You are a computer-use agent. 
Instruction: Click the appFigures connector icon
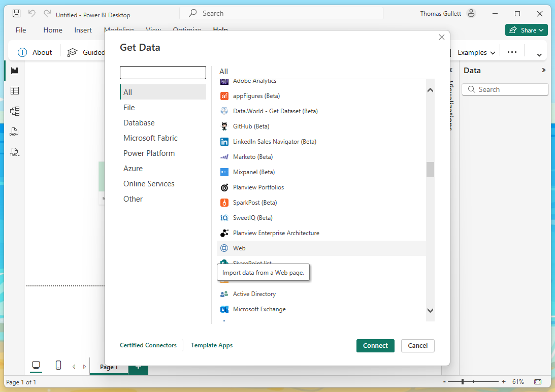click(x=224, y=96)
